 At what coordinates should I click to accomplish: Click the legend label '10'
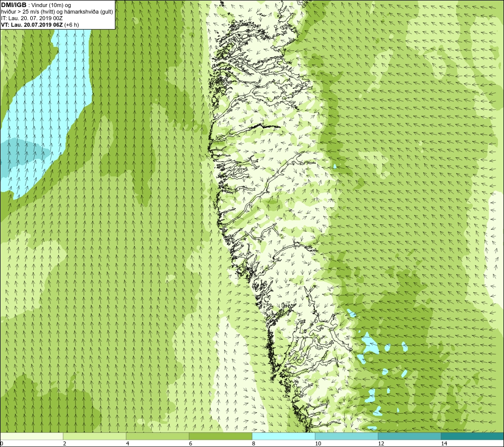[x=318, y=443]
